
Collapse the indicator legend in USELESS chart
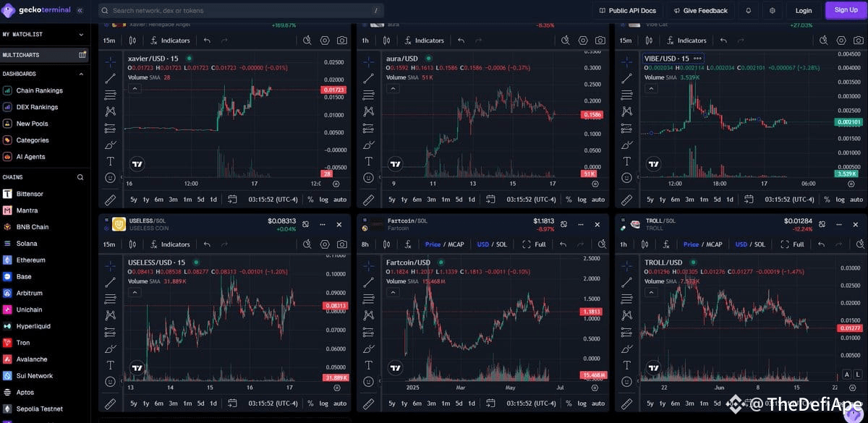[135, 292]
